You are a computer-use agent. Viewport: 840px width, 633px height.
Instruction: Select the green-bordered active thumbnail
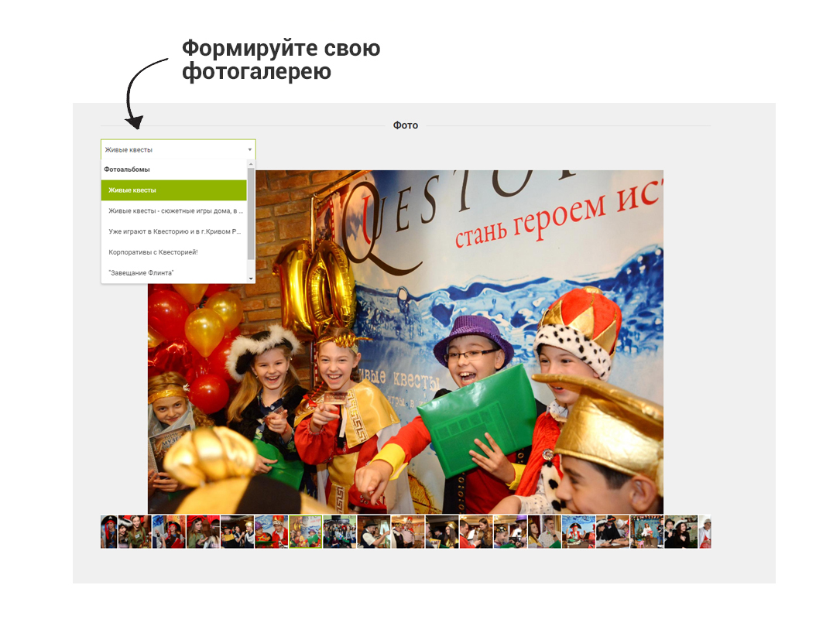coord(305,532)
